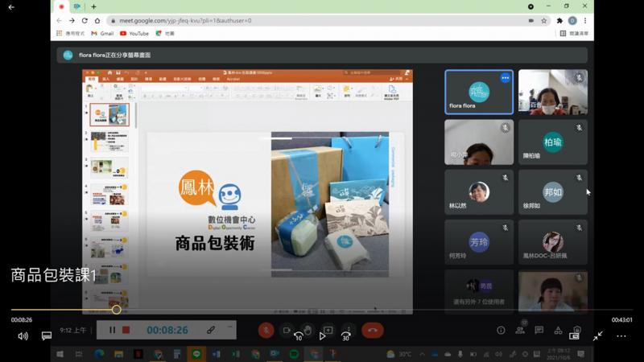Skip forward 30 seconds
This screenshot has height=362, width=644.
point(346,336)
